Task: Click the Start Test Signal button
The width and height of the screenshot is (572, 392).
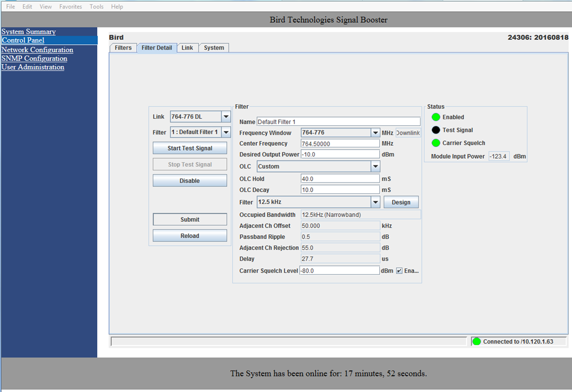Action: 190,148
